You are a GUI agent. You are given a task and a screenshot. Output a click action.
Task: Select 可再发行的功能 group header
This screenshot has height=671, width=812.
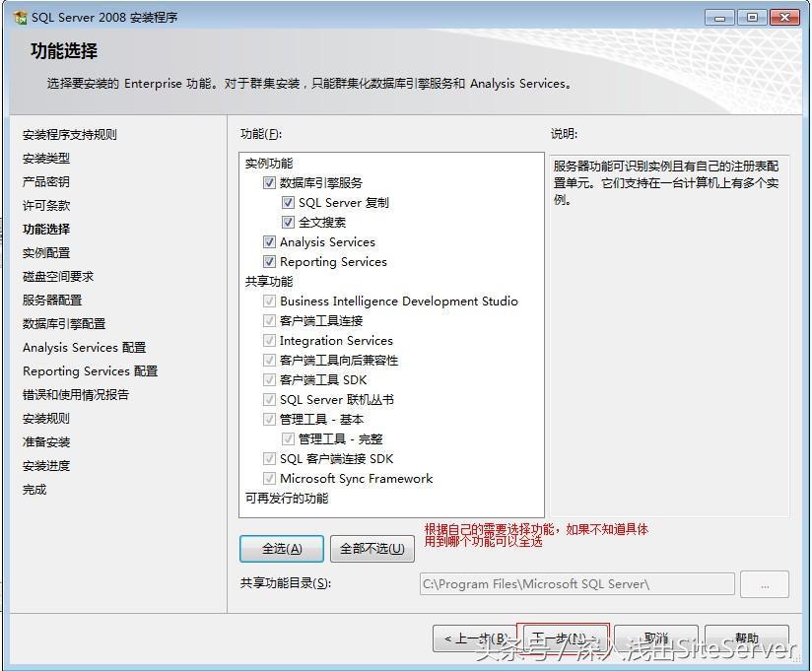287,499
